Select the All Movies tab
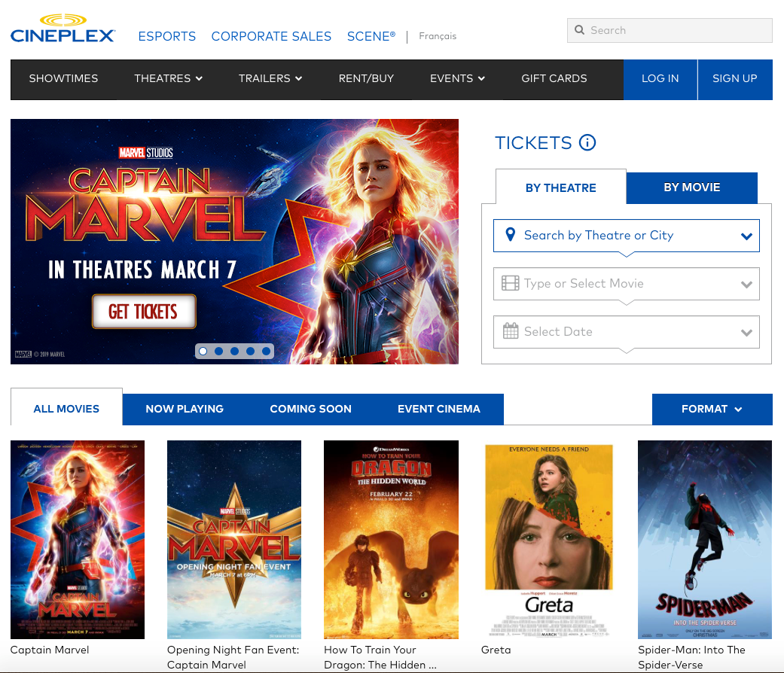 [x=66, y=409]
